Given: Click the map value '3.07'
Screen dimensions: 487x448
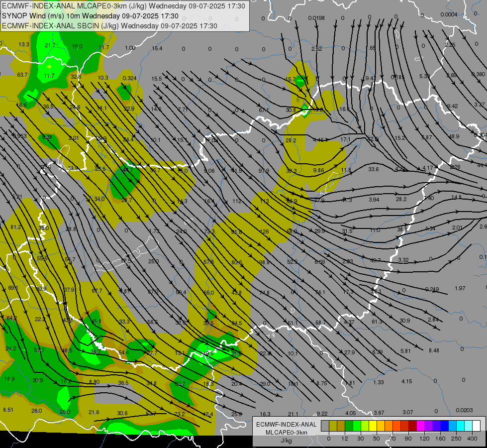Looking at the screenshot, I should click(408, 412).
